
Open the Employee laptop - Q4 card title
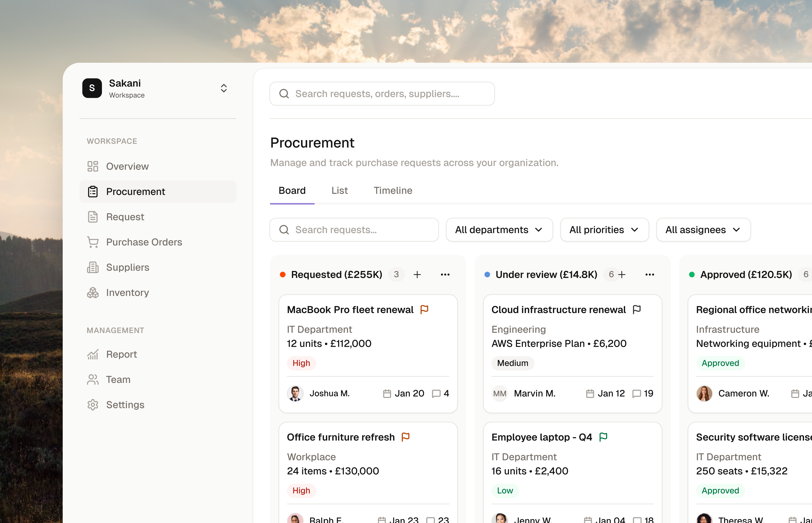pos(542,437)
